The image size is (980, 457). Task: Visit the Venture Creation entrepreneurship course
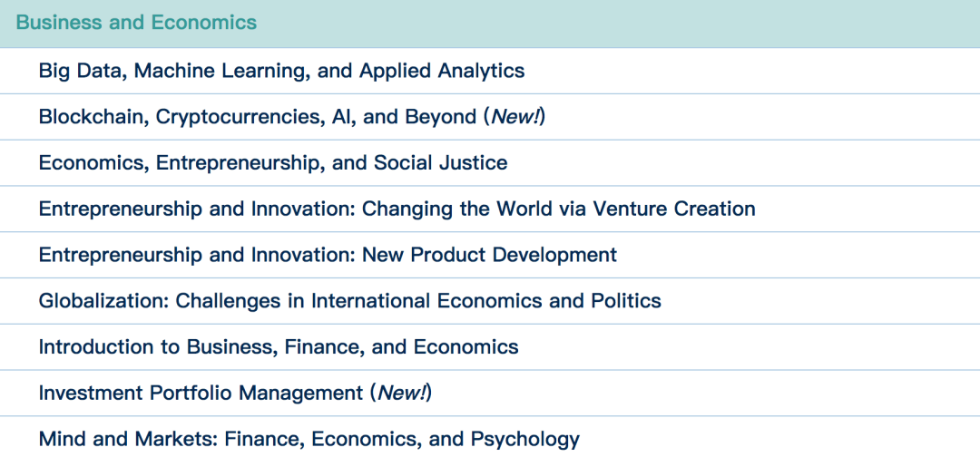pos(674,209)
